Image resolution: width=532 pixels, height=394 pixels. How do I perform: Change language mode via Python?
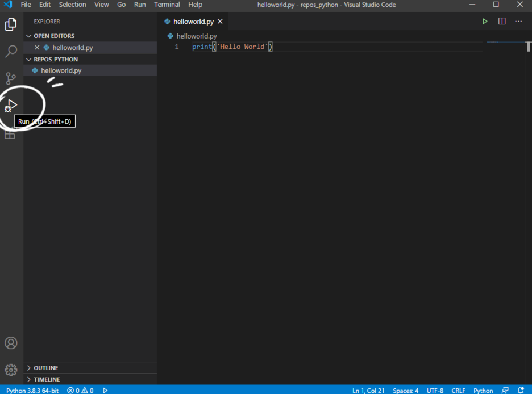[x=483, y=390]
